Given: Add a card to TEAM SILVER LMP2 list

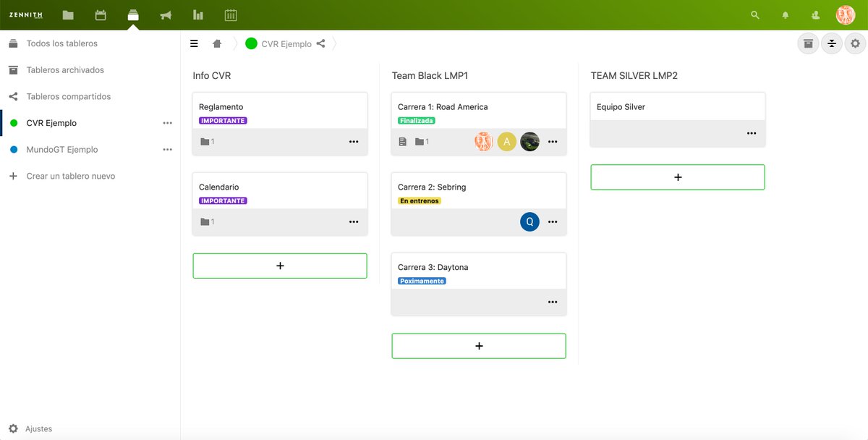Looking at the screenshot, I should click(678, 177).
